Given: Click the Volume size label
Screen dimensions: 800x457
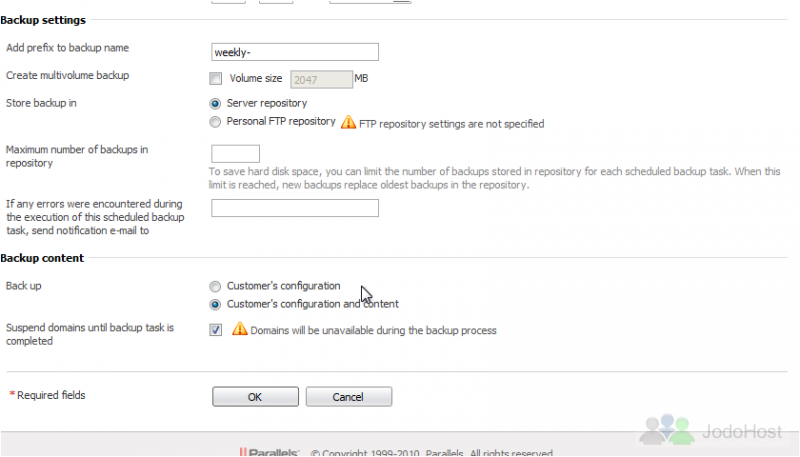Looking at the screenshot, I should 256,79.
